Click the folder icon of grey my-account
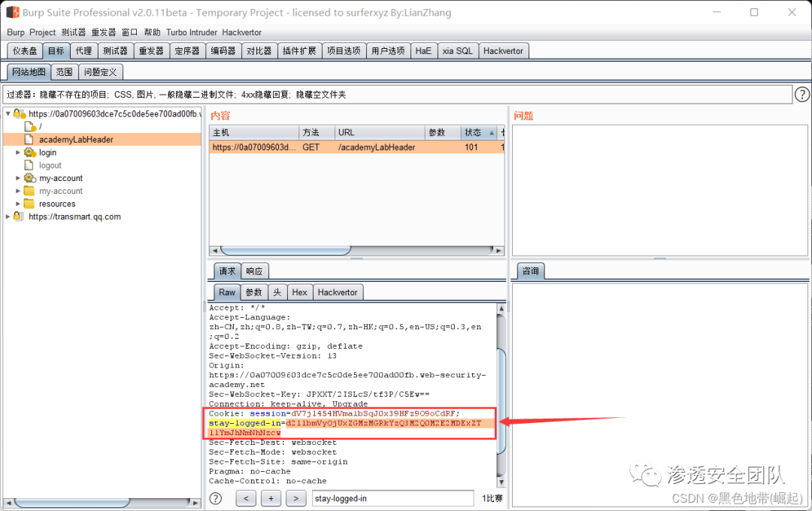The image size is (812, 511). 29,191
